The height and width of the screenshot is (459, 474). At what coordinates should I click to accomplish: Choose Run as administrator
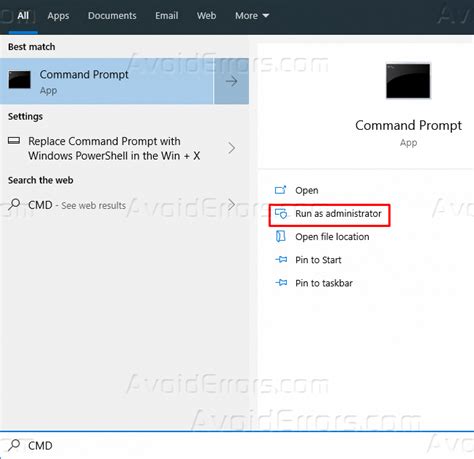pyautogui.click(x=338, y=213)
